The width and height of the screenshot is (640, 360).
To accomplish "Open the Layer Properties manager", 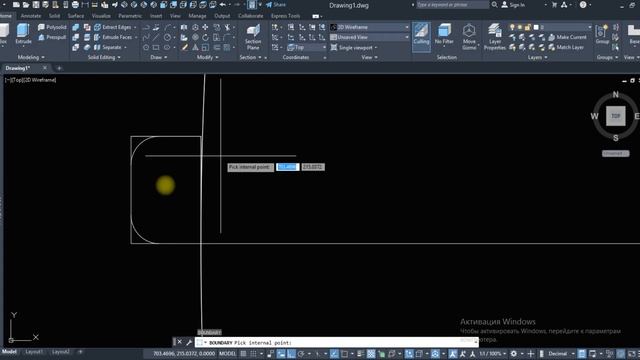I will click(x=495, y=37).
